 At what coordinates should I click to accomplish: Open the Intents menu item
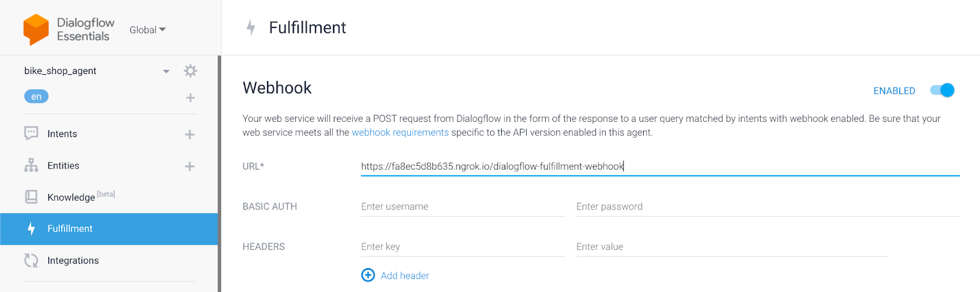coord(62,134)
